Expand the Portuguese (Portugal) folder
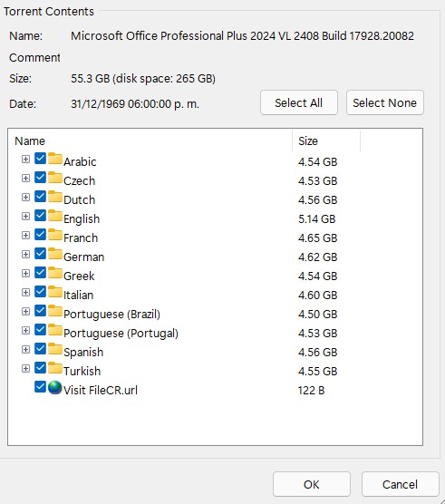445x504 pixels. 25,331
